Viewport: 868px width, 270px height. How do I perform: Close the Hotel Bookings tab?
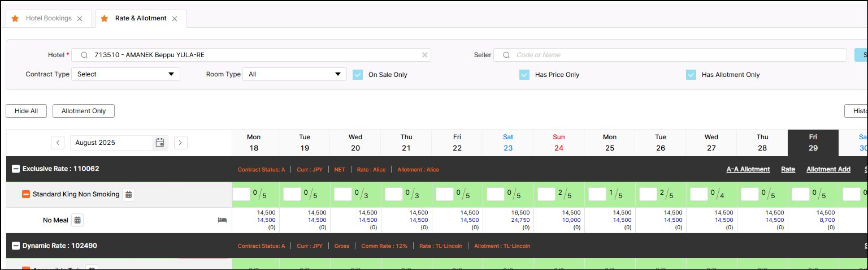coord(80,19)
